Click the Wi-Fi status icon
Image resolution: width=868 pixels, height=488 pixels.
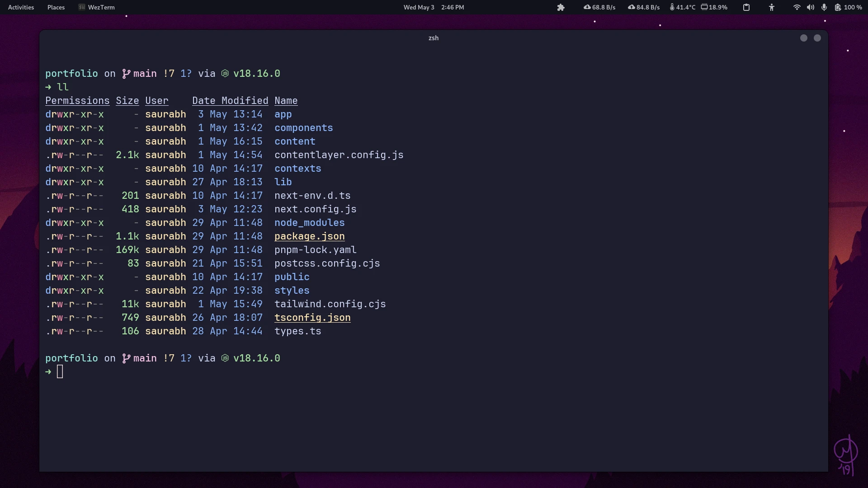click(x=797, y=7)
